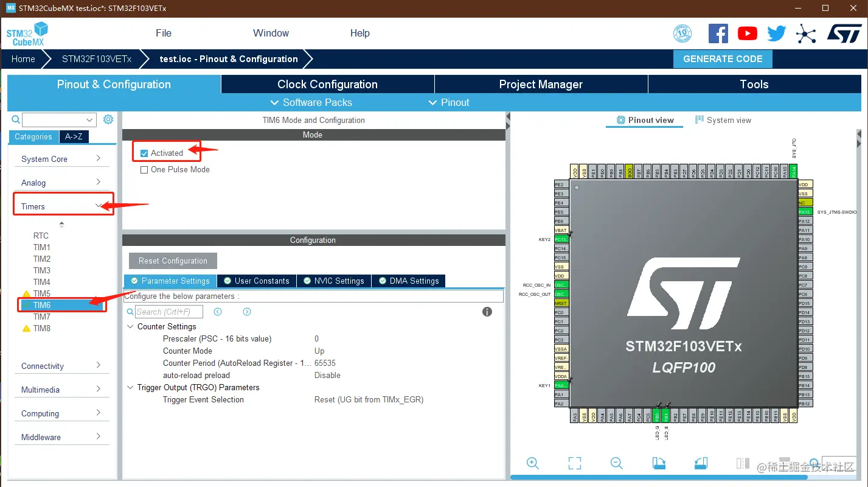Click the Prescaler value 0
The height and width of the screenshot is (487, 868).
click(x=317, y=339)
